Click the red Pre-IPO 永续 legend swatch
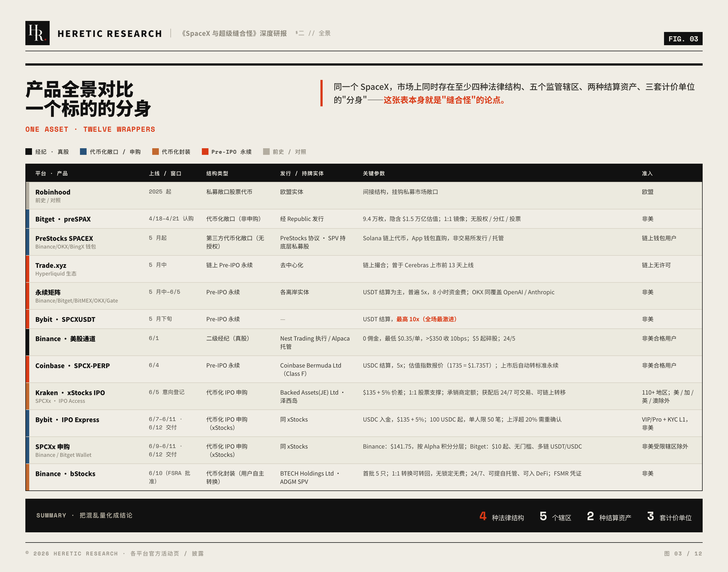The image size is (728, 572). tap(205, 152)
